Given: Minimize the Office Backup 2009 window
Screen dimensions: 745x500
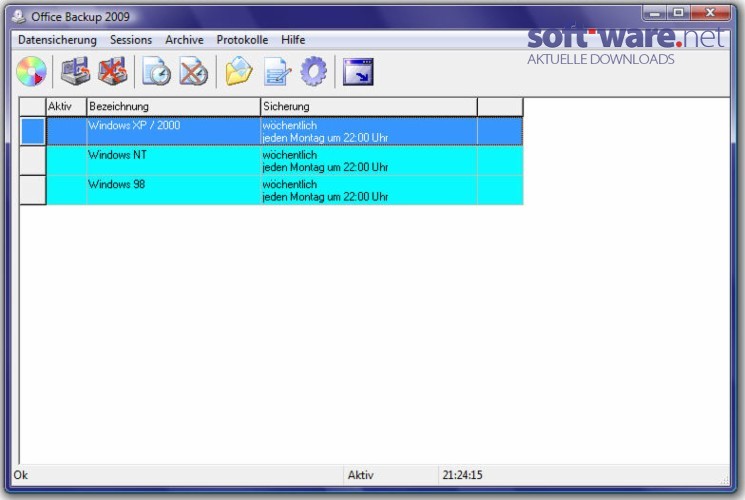Looking at the screenshot, I should tap(655, 13).
